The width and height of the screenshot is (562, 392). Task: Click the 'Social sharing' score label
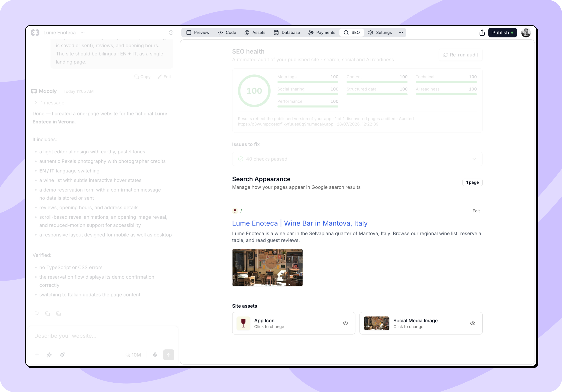point(291,89)
